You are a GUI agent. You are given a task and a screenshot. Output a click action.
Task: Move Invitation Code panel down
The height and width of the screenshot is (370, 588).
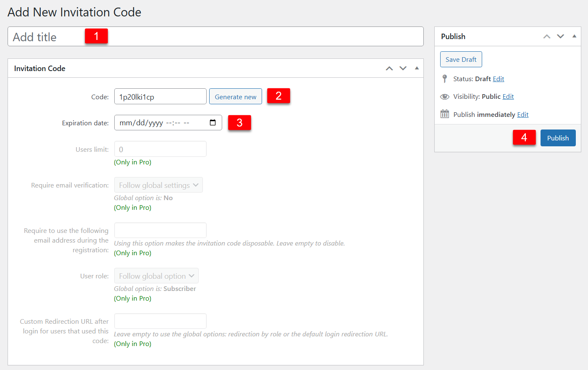[403, 68]
